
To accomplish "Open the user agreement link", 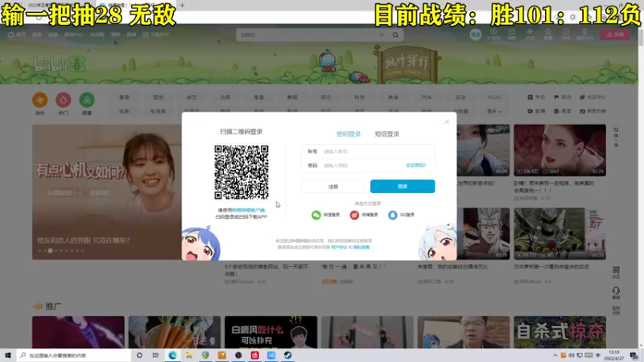I will pos(339,247).
